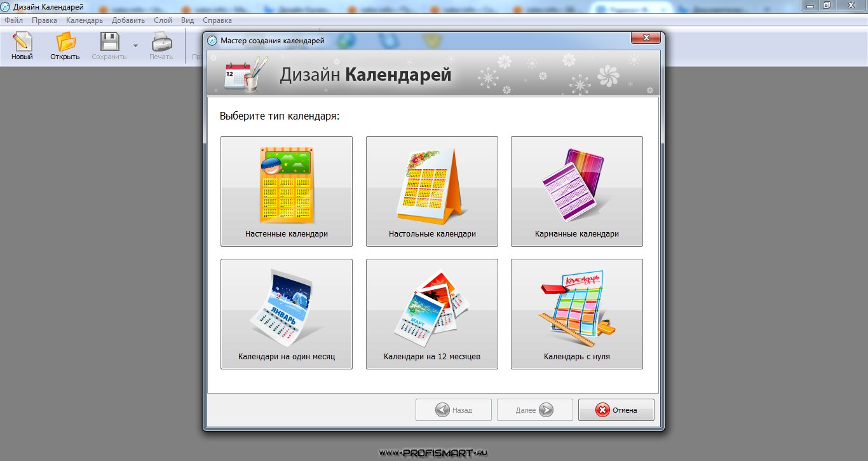
Task: Cancel the wizard with Отмена button
Action: (616, 410)
